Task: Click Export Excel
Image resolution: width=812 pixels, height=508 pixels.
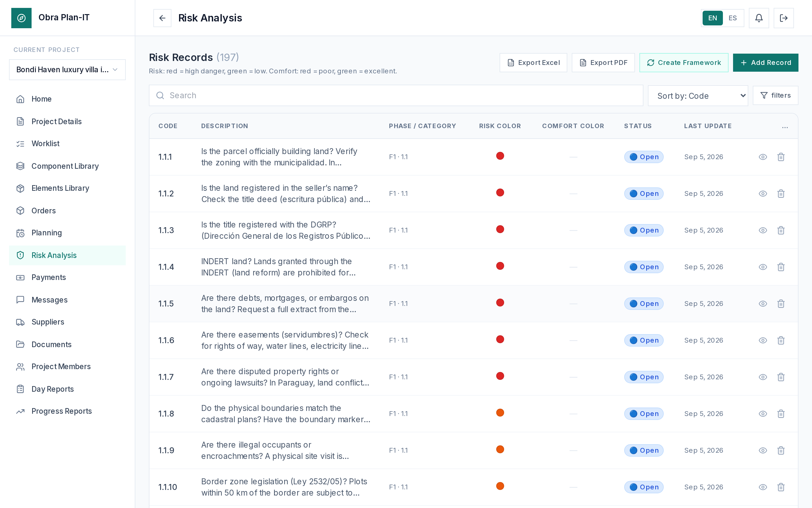Action: pyautogui.click(x=533, y=62)
